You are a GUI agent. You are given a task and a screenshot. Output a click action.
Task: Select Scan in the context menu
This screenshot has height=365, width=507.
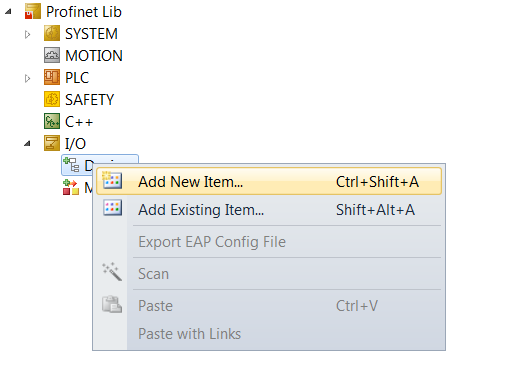click(x=269, y=274)
